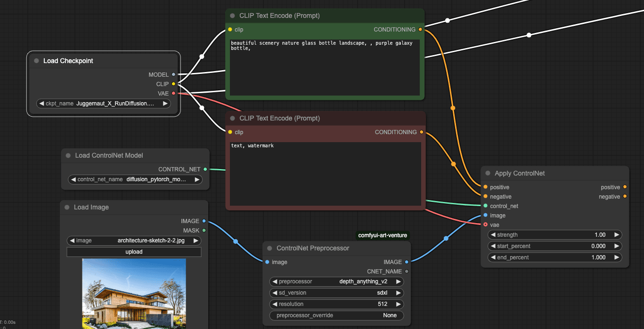Increase the strength value with right arrow
This screenshot has height=329, width=644.
coord(617,235)
